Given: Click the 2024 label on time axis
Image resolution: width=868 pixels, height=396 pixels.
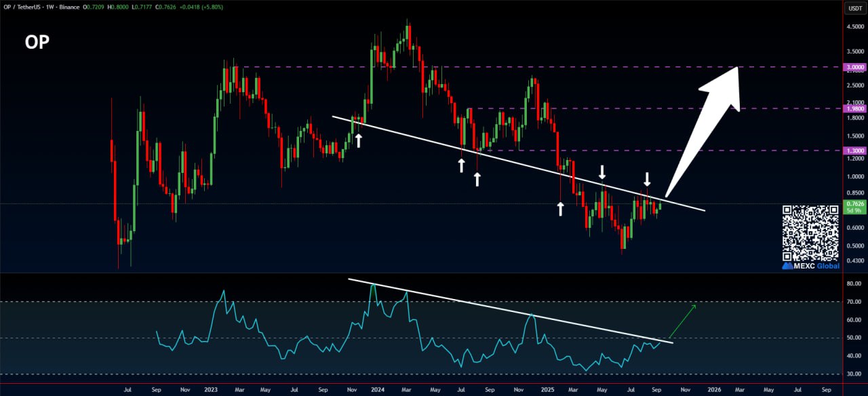Looking at the screenshot, I should (x=377, y=391).
